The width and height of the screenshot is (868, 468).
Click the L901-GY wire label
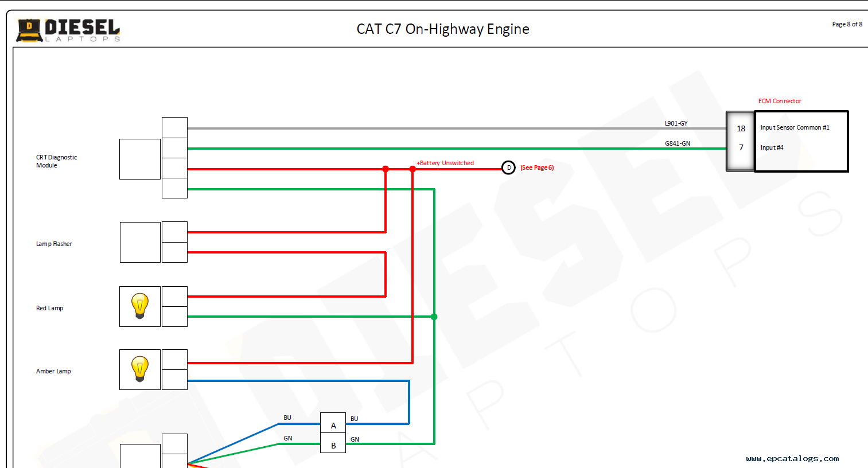[676, 123]
